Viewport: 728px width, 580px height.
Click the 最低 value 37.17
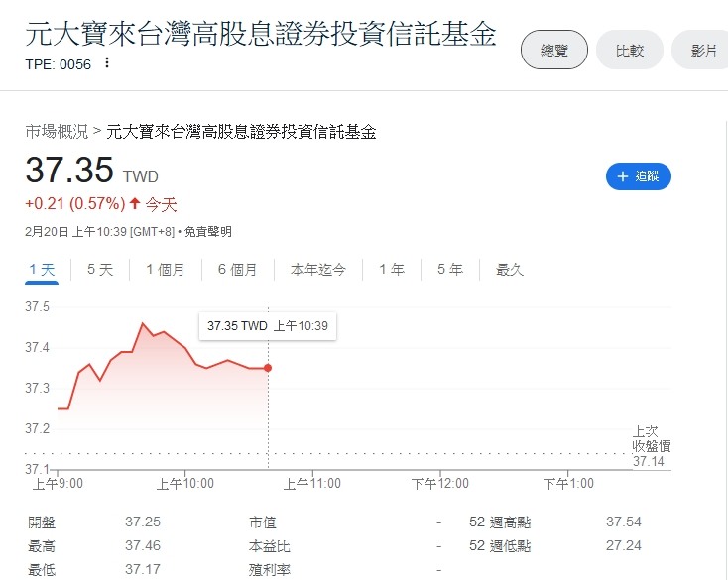pos(143,569)
